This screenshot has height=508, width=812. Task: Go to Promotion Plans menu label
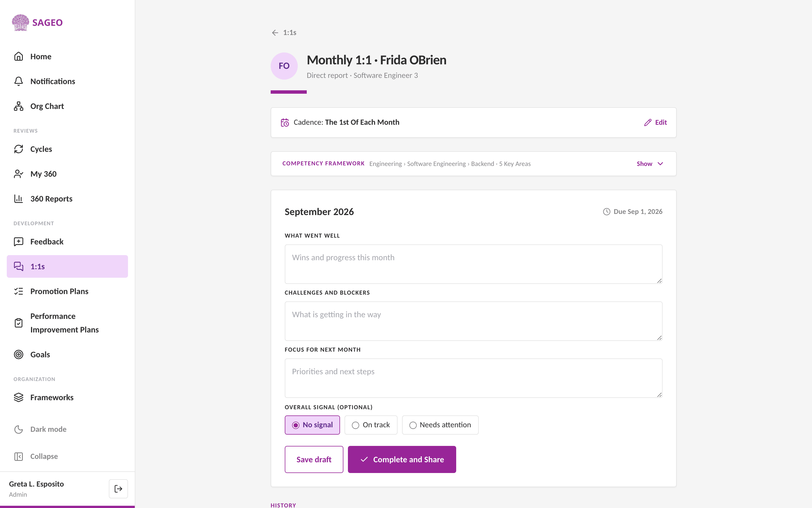[59, 291]
